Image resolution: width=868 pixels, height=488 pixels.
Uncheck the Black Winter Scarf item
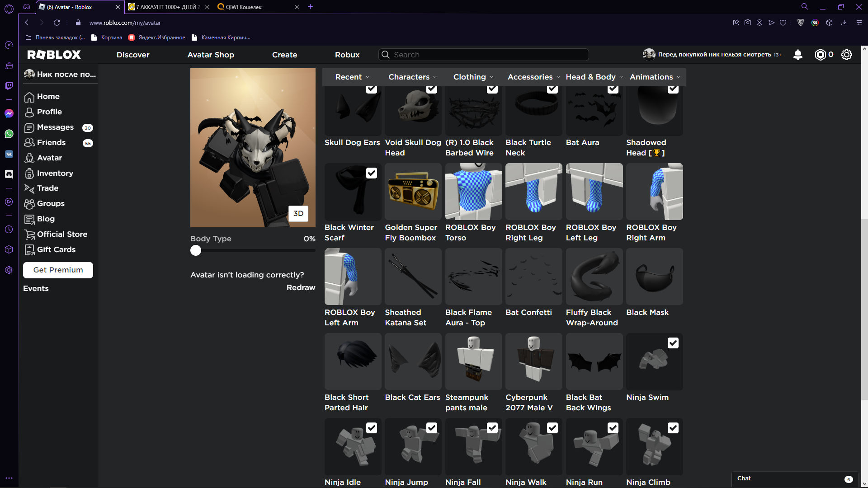coord(372,173)
